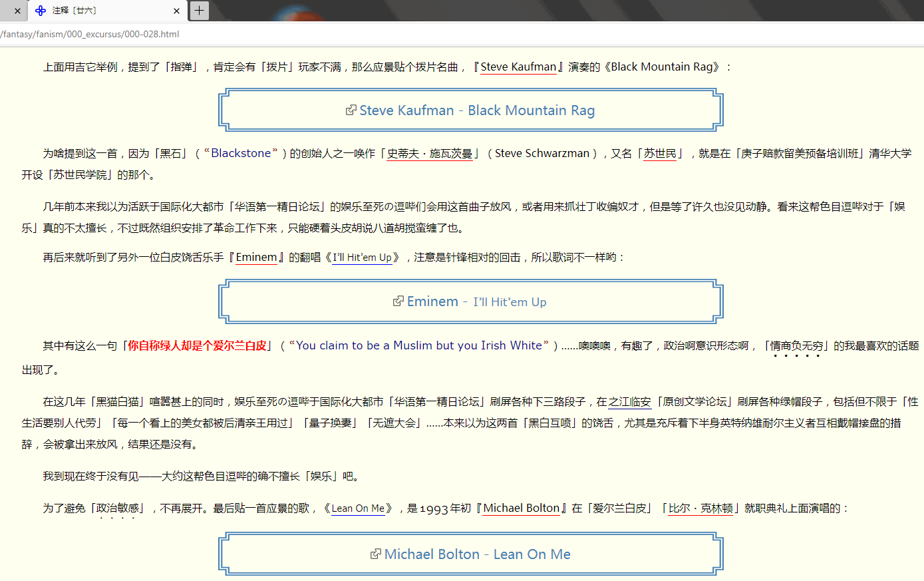Click external link icon beside Eminem button
This screenshot has width=924, height=581.
coord(398,301)
